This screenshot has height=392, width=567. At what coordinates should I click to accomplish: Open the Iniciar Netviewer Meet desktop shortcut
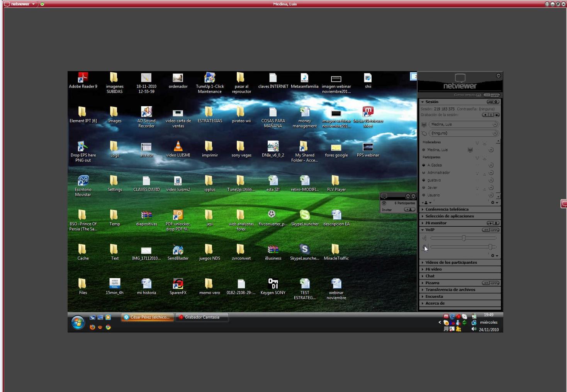(368, 112)
